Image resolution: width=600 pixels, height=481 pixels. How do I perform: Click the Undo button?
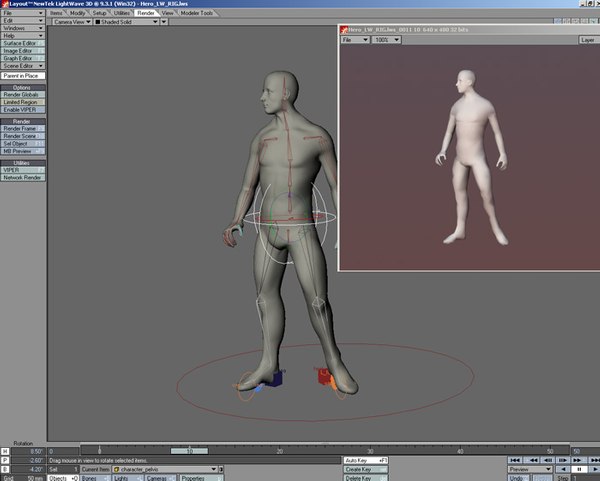tap(519, 478)
